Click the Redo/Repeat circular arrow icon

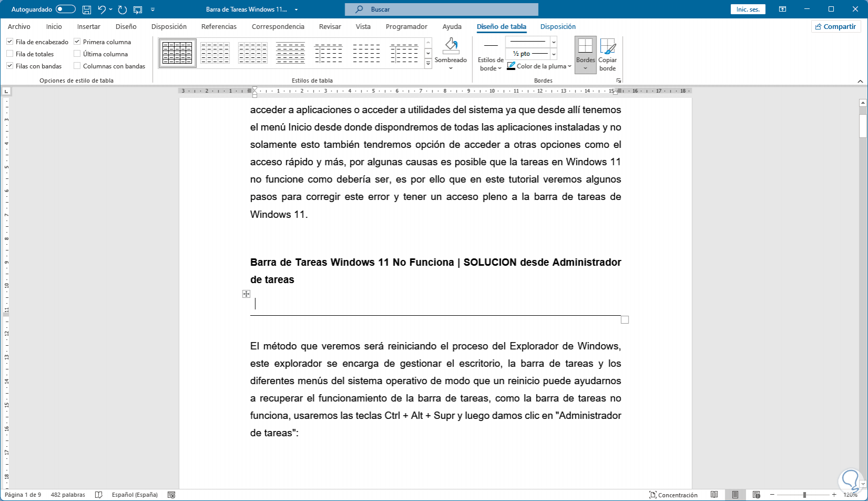[x=123, y=9]
